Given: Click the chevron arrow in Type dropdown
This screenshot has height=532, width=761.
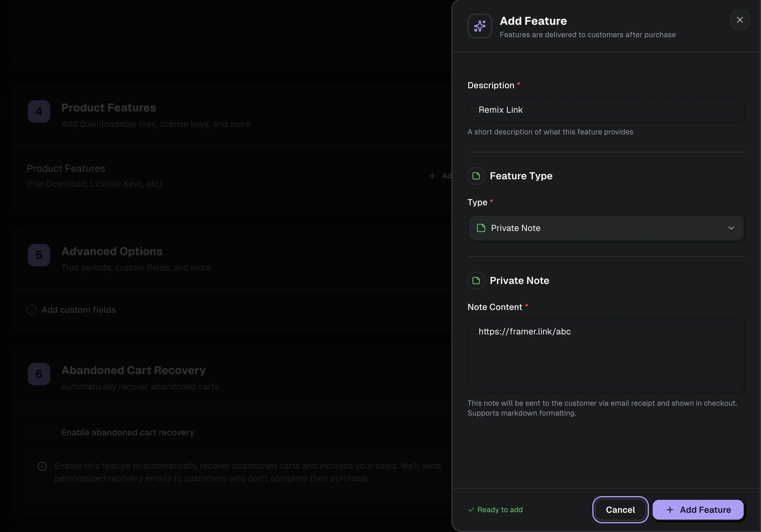Looking at the screenshot, I should click(x=731, y=228).
